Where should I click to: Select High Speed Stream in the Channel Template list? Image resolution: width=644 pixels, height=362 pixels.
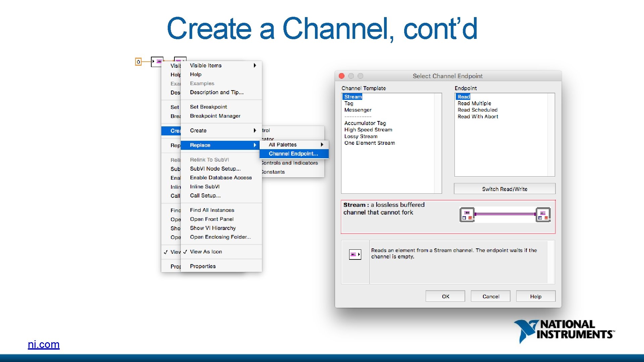[x=368, y=130]
